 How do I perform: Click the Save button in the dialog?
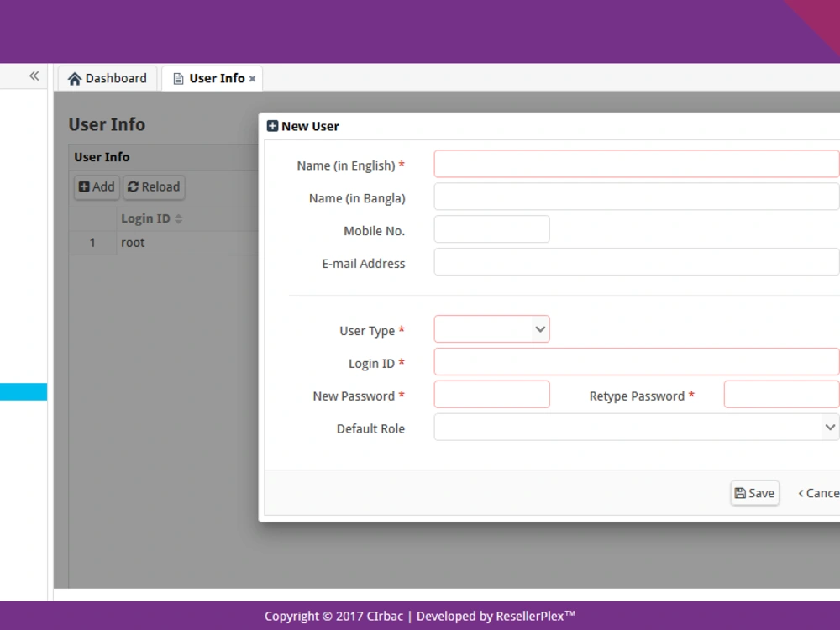point(753,493)
